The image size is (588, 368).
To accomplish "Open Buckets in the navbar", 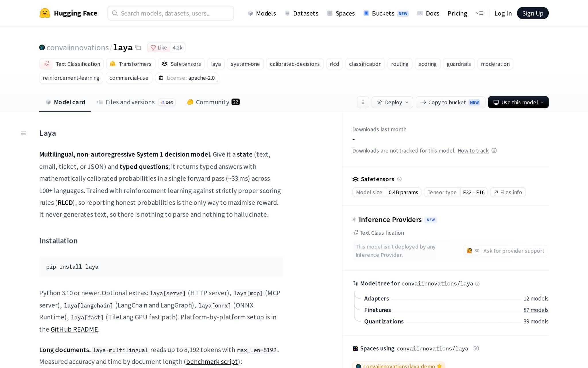I will tap(386, 13).
